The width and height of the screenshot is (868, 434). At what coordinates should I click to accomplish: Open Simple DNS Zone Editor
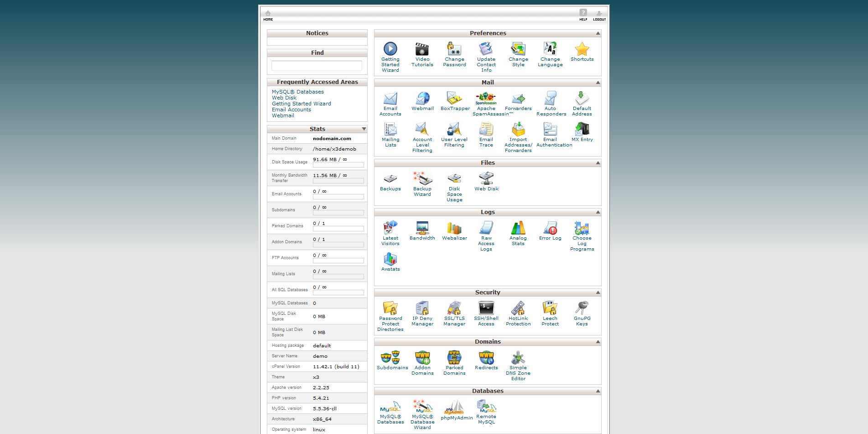point(518,357)
